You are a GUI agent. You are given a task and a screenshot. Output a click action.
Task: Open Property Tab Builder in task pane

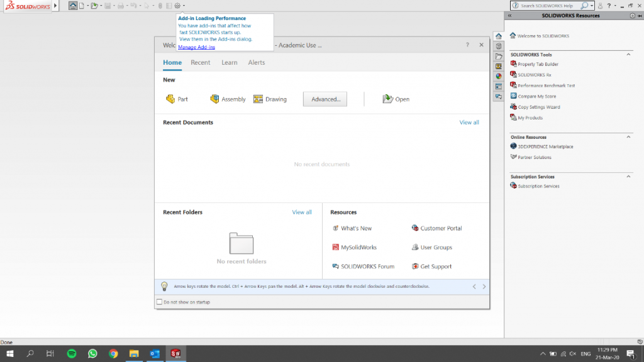pyautogui.click(x=535, y=64)
